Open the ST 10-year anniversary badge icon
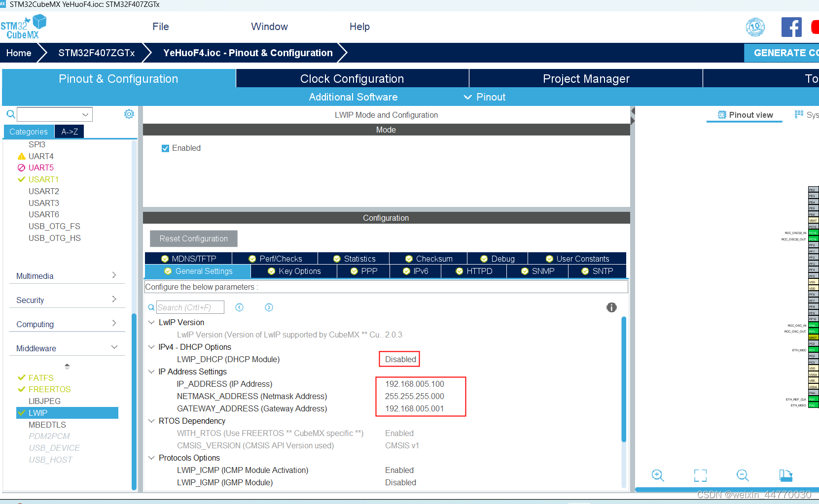 [x=755, y=27]
